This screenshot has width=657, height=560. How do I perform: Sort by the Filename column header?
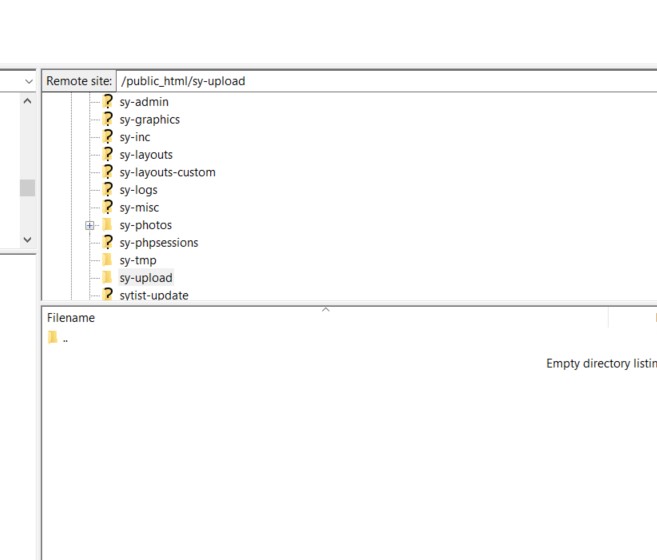click(x=71, y=318)
